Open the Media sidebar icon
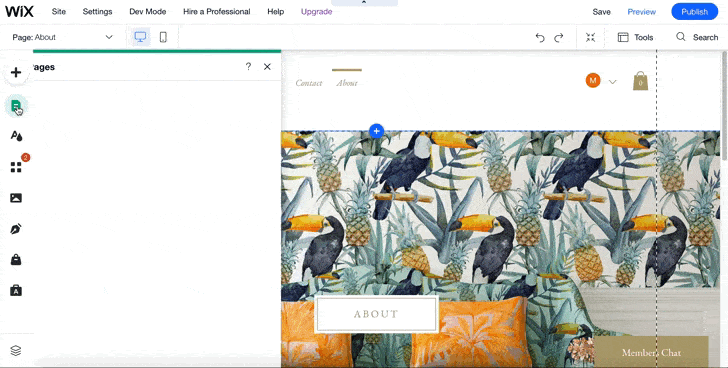 click(16, 198)
